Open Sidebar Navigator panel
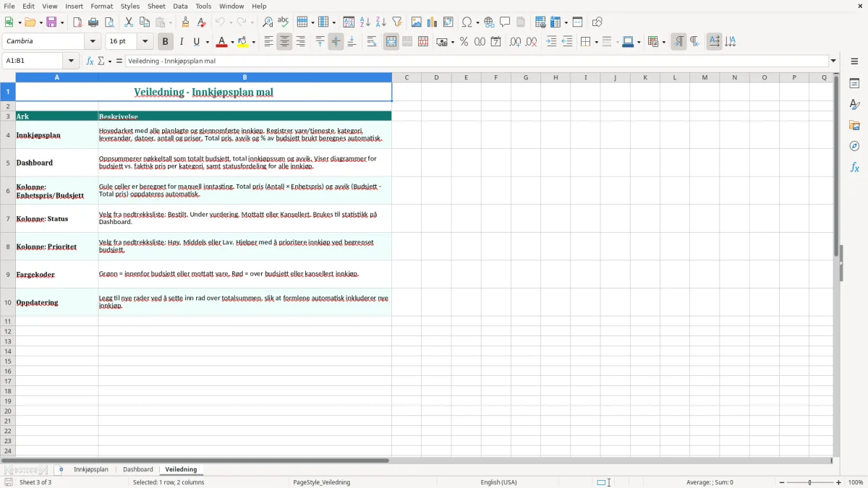 coord(854,146)
